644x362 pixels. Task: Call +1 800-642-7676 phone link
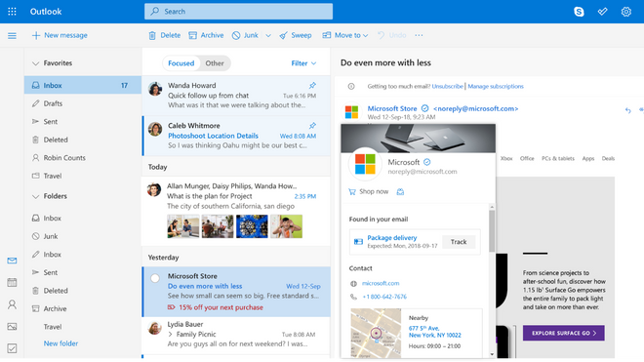[x=384, y=297]
